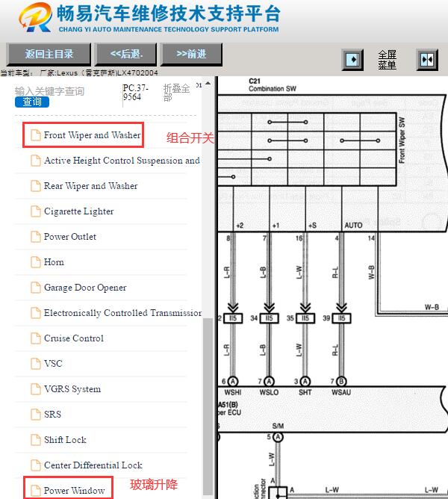This screenshot has height=499, width=448.
Task: Click the document icon beside Active Height Control
Action: 36,161
